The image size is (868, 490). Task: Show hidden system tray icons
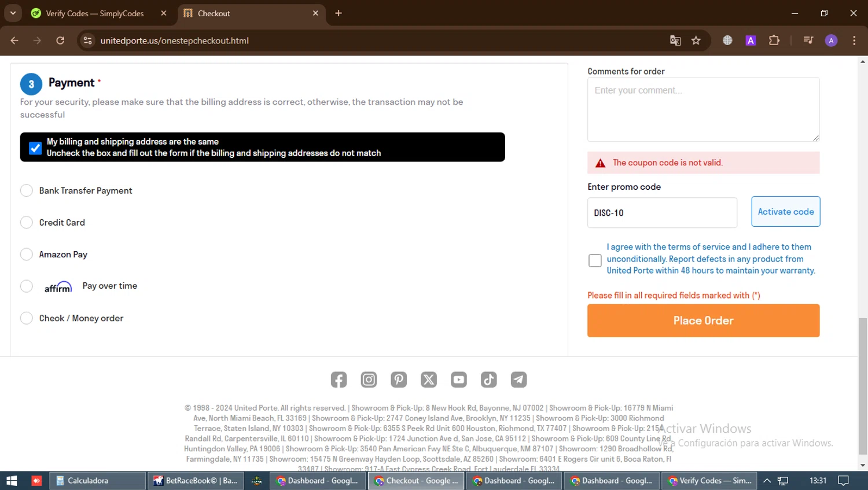(x=767, y=481)
